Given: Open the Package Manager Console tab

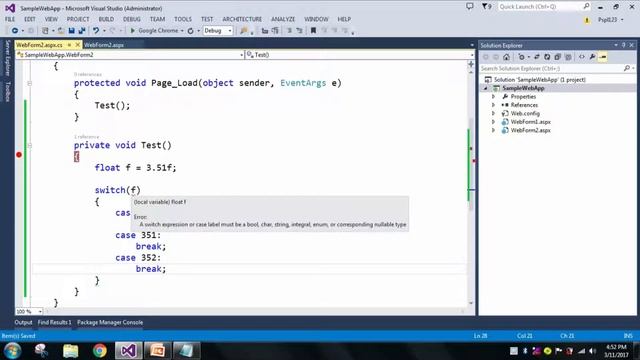Looking at the screenshot, I should (x=110, y=322).
